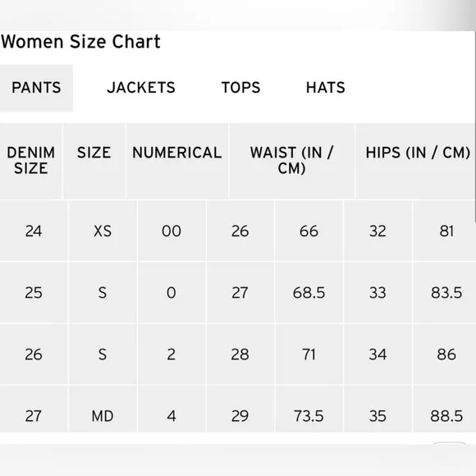Screen dimensions: 476x476
Task: Select the NUMERICAL column header
Action: point(177,161)
